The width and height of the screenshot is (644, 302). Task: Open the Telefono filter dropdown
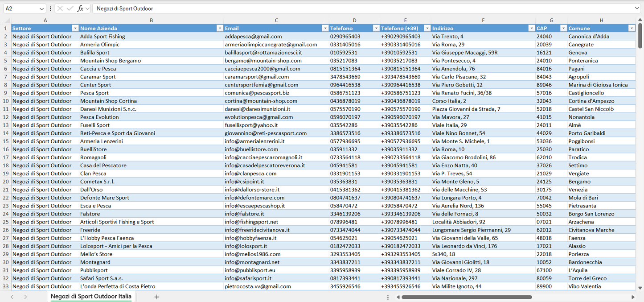[376, 29]
